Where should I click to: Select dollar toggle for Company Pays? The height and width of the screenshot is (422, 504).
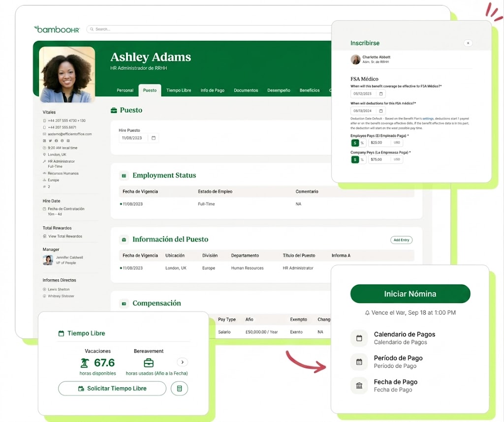point(355,160)
